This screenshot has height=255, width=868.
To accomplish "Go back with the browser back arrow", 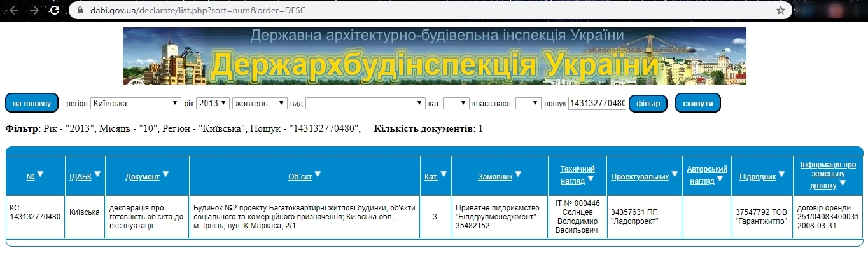I will pos(14,10).
